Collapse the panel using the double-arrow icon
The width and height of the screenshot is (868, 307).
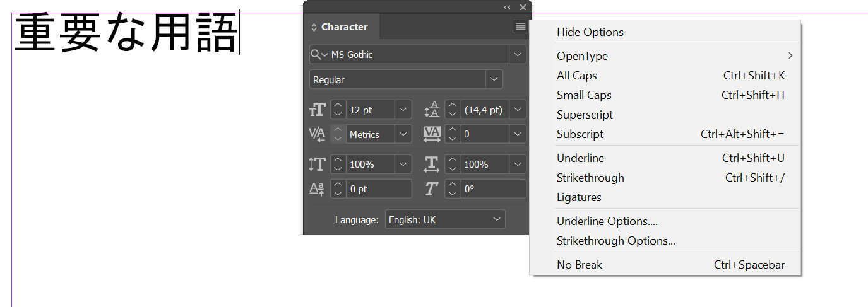pyautogui.click(x=507, y=7)
